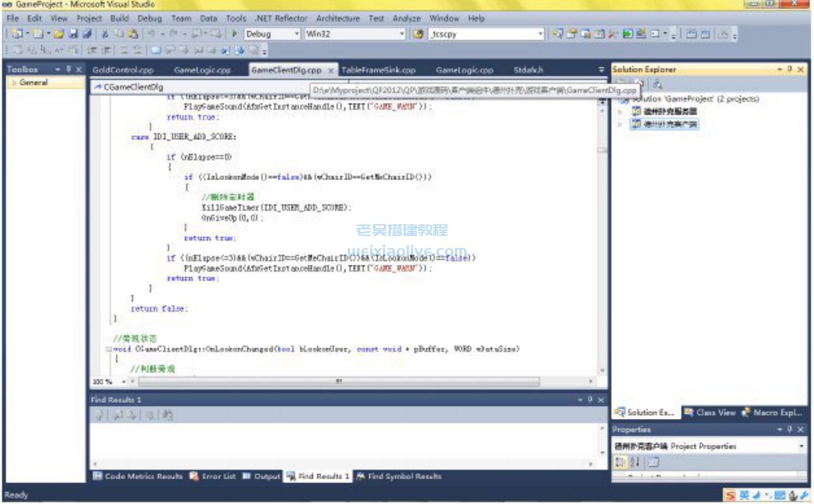
Task: Open the Error List tab
Action: click(213, 476)
